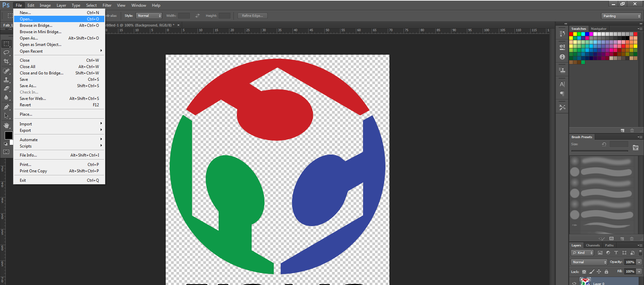
Task: Choose Save As... from File menu
Action: pyautogui.click(x=59, y=86)
